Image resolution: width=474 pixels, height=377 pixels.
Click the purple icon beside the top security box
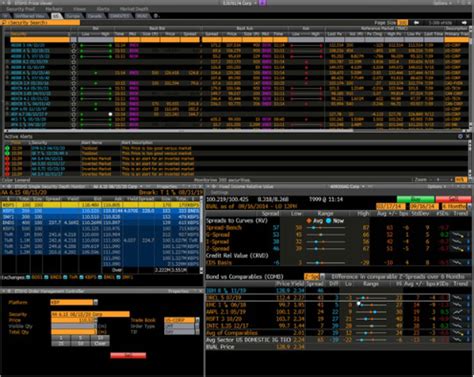[x=263, y=3]
